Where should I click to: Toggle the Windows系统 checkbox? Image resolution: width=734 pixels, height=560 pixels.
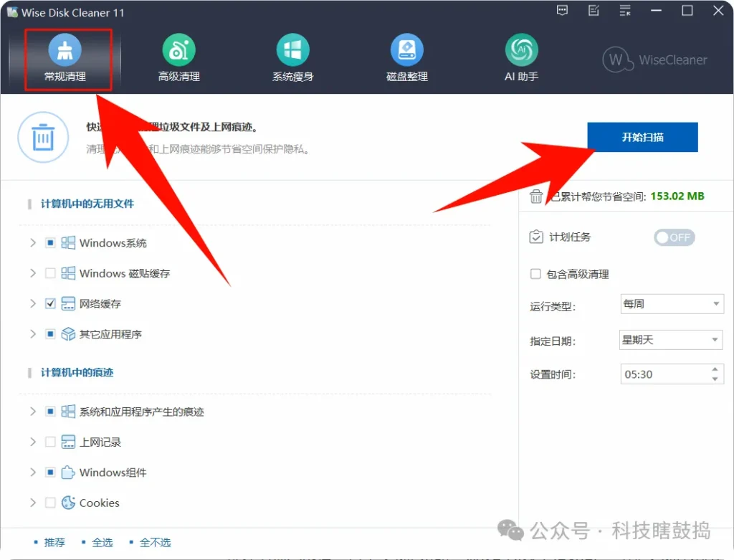[50, 242]
